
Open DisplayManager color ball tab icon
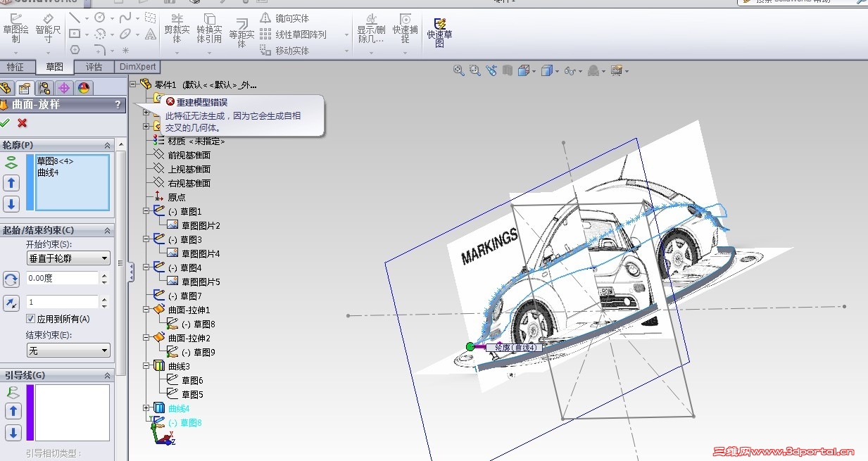(84, 88)
